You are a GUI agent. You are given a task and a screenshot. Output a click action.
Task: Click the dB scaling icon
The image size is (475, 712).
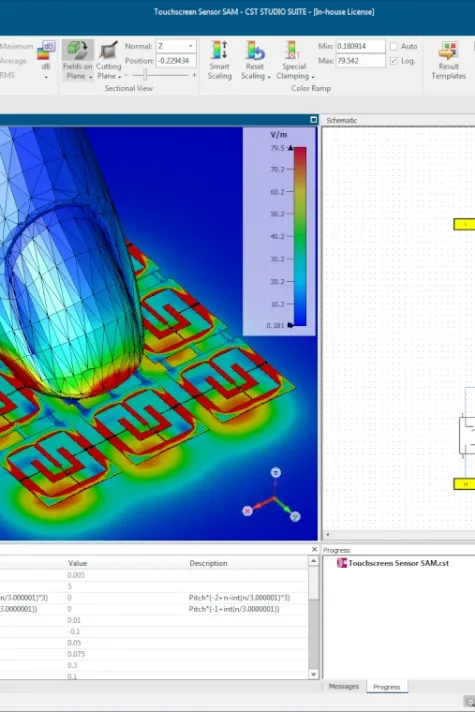tap(46, 50)
